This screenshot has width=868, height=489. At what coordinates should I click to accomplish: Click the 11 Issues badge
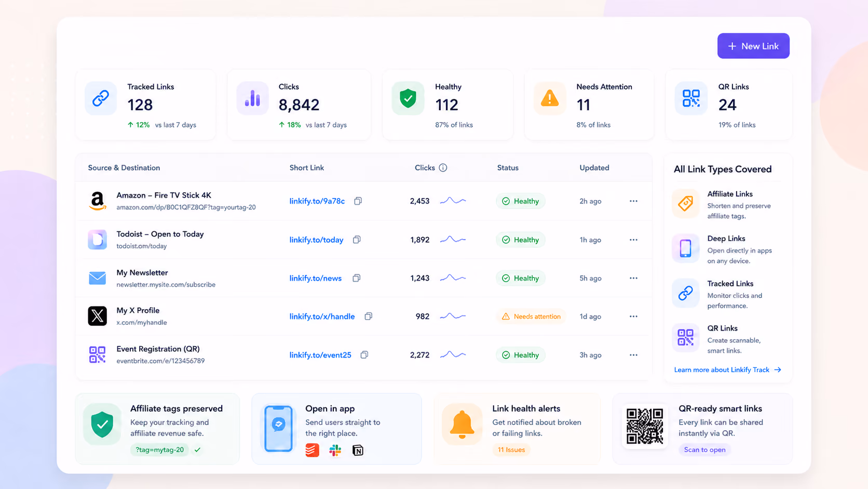click(x=511, y=450)
